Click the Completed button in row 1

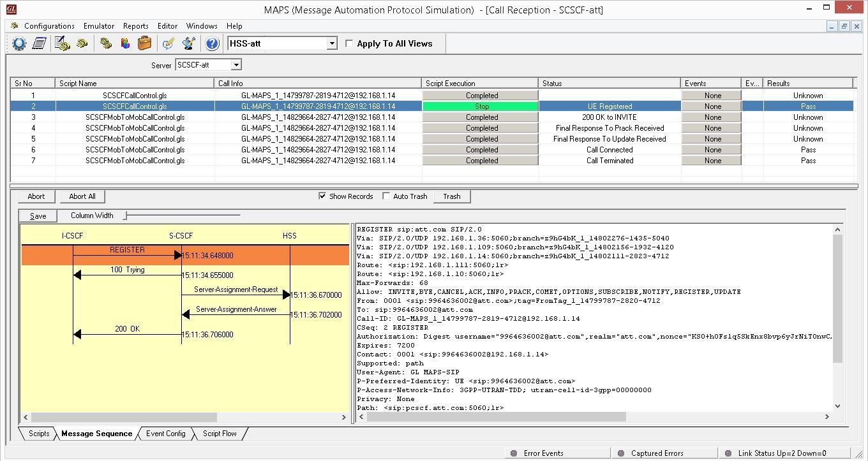point(481,96)
